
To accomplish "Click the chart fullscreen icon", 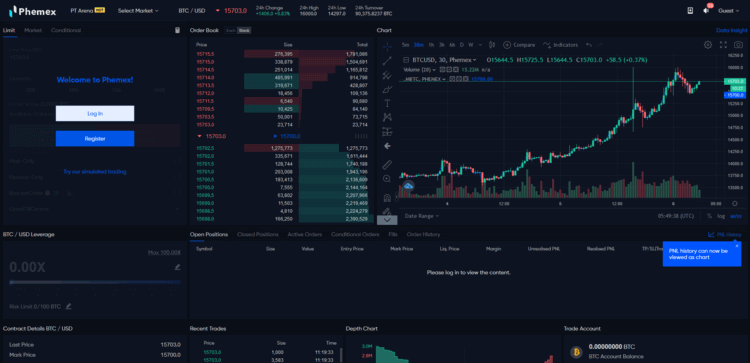I will (x=723, y=44).
